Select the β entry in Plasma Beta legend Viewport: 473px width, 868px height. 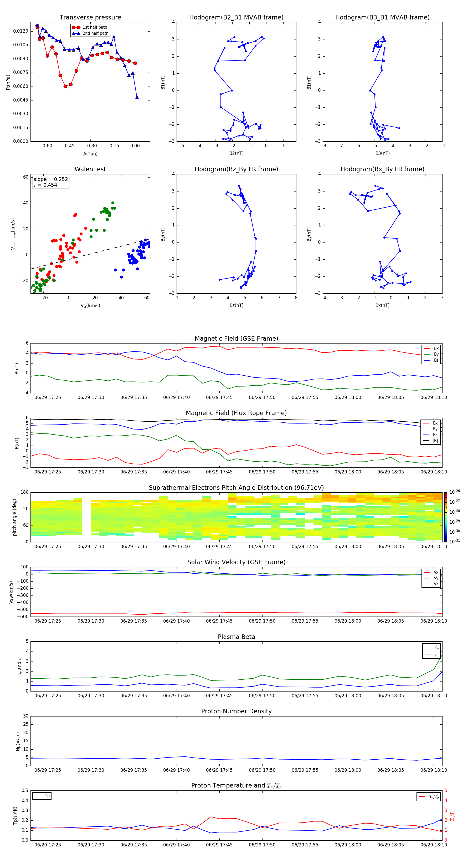click(432, 654)
